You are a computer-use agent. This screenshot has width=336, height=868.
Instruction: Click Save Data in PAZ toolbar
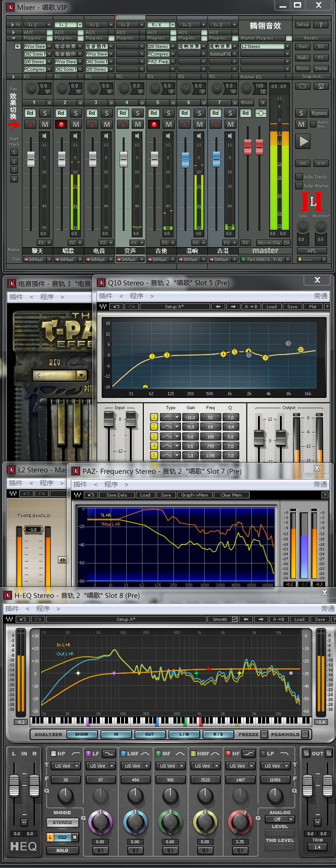point(116,495)
